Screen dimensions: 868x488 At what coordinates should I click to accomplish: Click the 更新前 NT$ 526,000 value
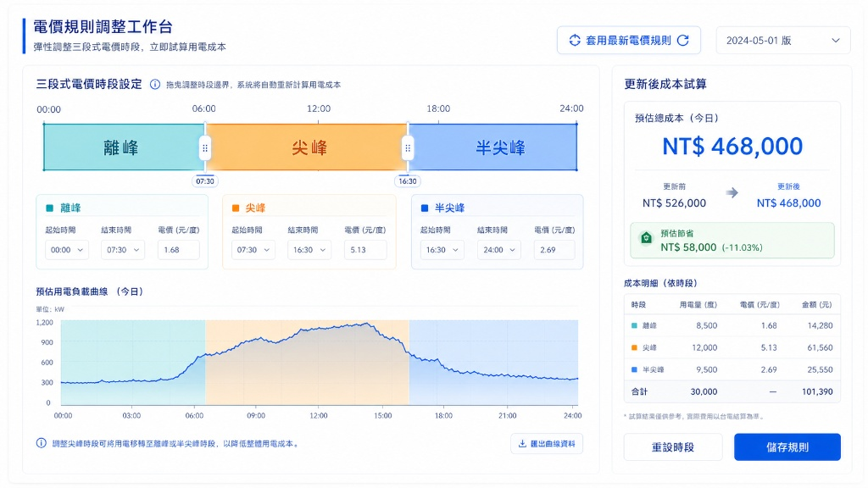click(674, 203)
